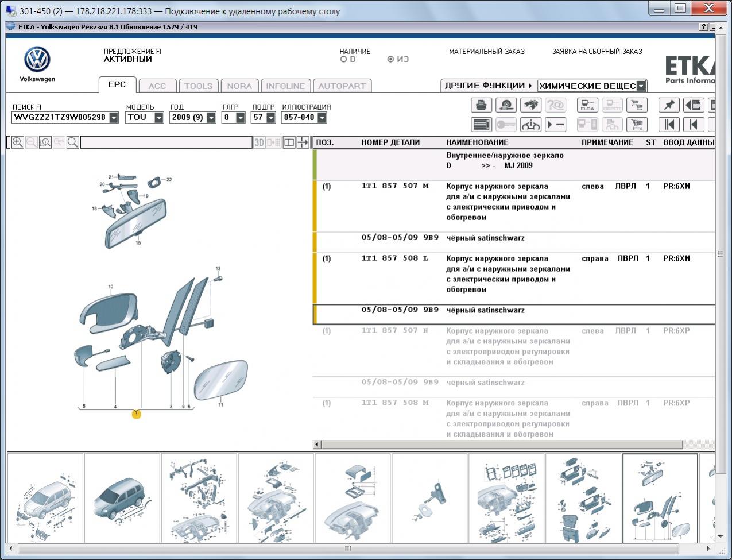Click the НОМЕР ДЕТАЛИ column header
This screenshot has width=732, height=560.
390,142
